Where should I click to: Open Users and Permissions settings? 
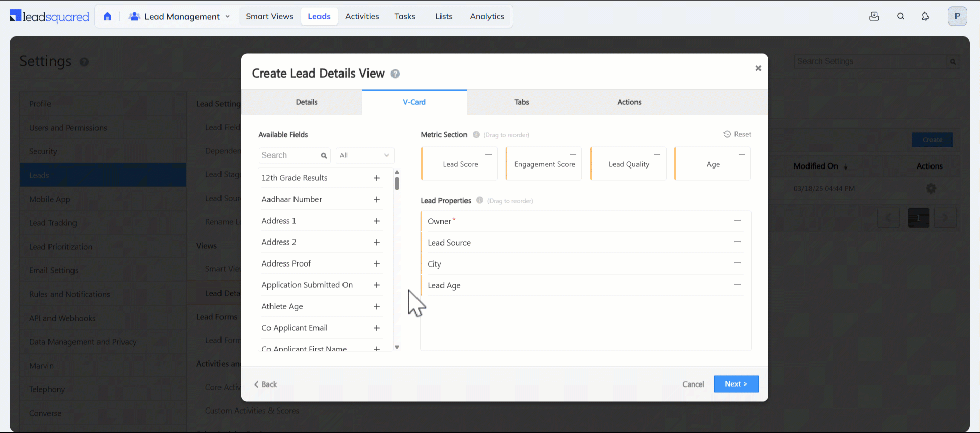[x=103, y=128]
